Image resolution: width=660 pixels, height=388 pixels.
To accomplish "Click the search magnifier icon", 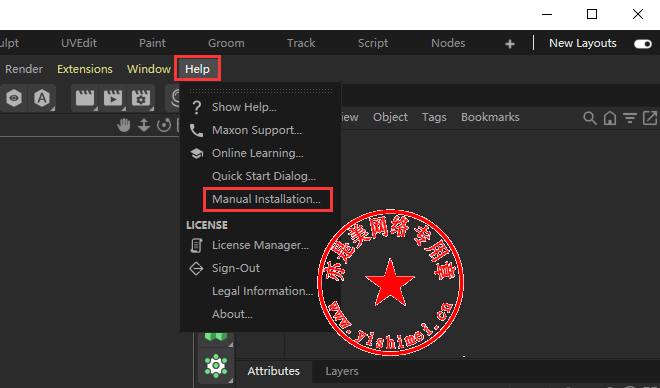I will 590,118.
